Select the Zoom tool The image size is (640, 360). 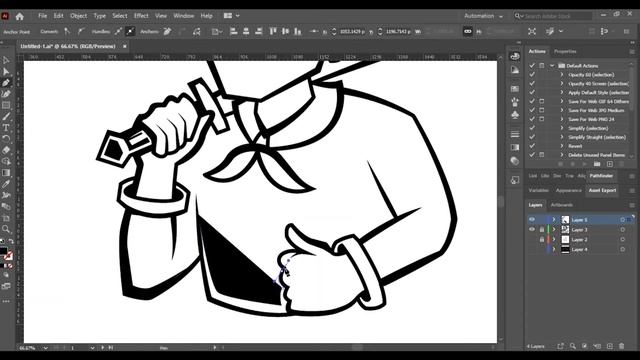(x=6, y=229)
